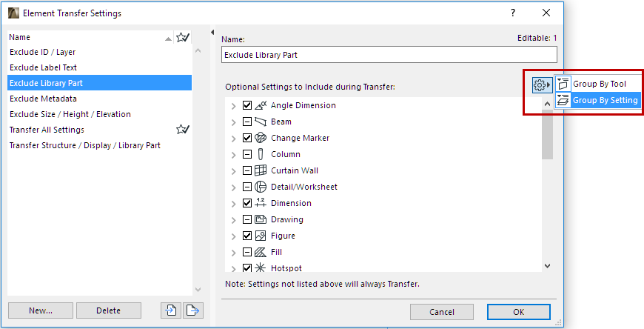Click the settings list scrollbar thumb
The image size is (644, 329).
click(x=547, y=135)
